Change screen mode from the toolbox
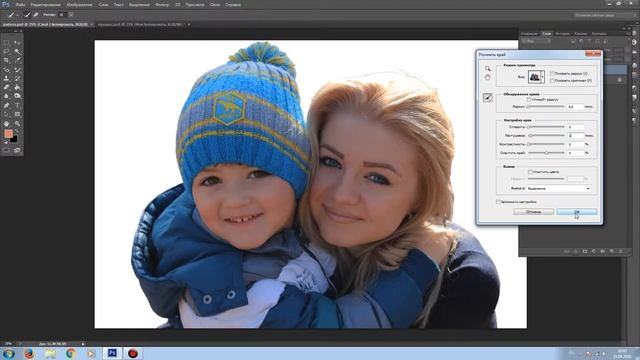Screen dimensions: 640x360 (17, 150)
